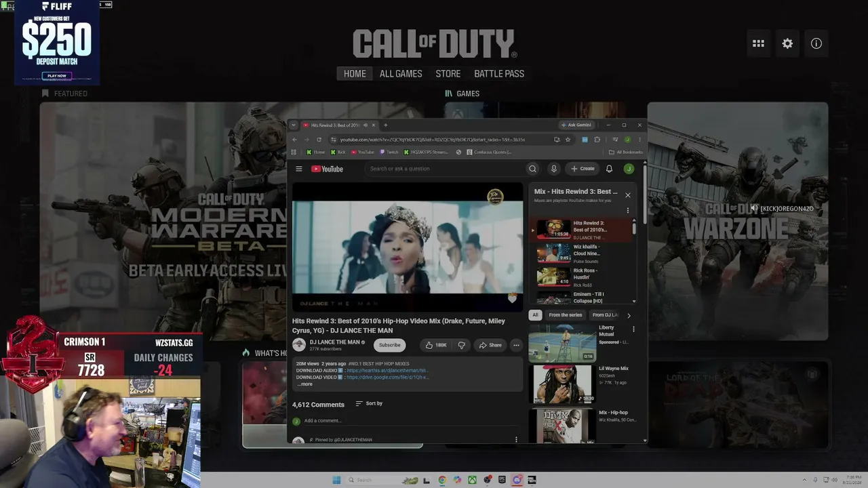Open the Call of Duty launcher apps grid
Screen dimensions: 868x488
tap(758, 43)
